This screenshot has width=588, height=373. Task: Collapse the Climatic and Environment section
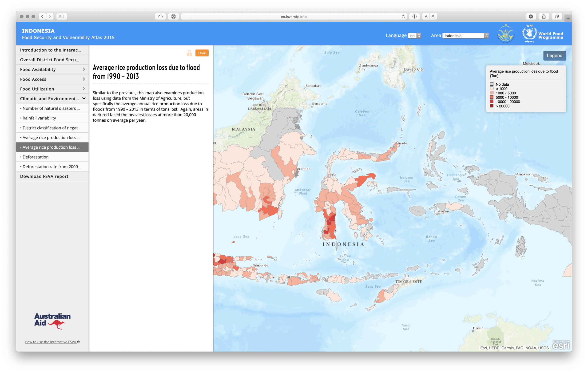pyautogui.click(x=52, y=99)
